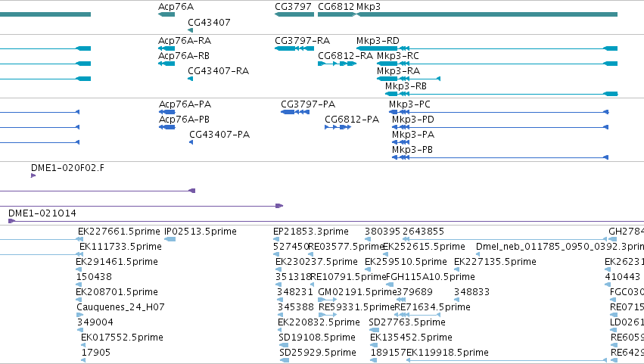Viewport: 644px width, 364px height.
Task: Select protein CG3797-PA
Action: tap(308, 104)
